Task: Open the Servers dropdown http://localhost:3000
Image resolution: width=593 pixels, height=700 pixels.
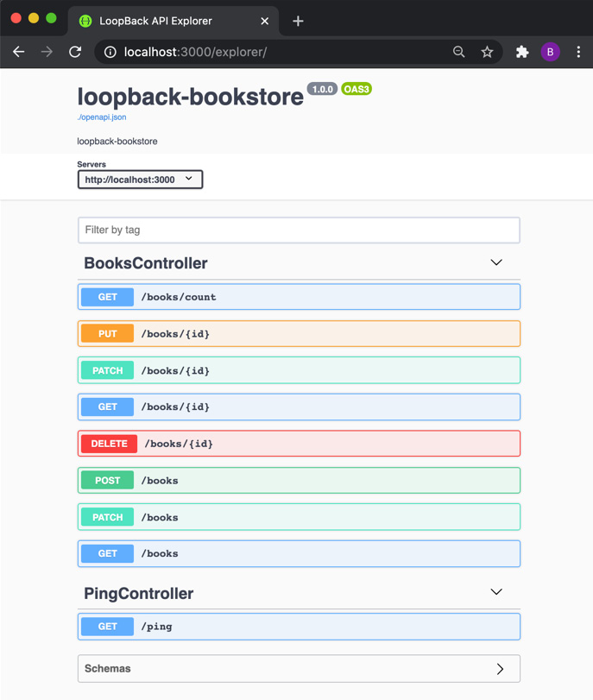Action: pos(140,180)
